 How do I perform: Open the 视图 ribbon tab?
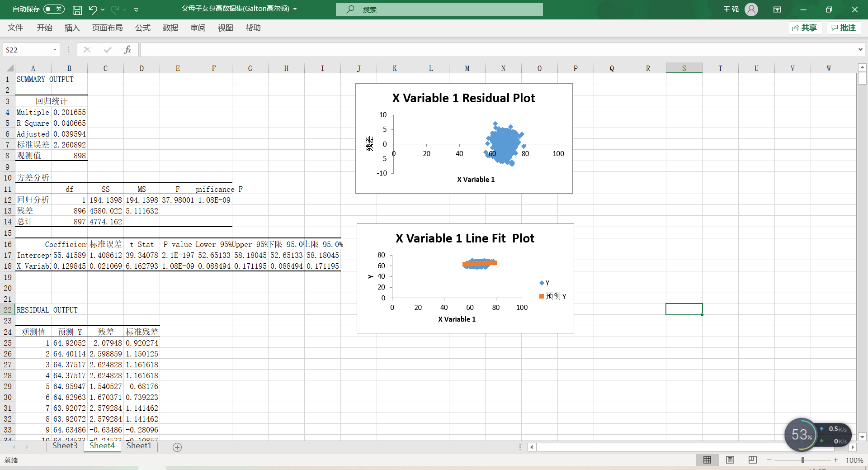tap(225, 28)
